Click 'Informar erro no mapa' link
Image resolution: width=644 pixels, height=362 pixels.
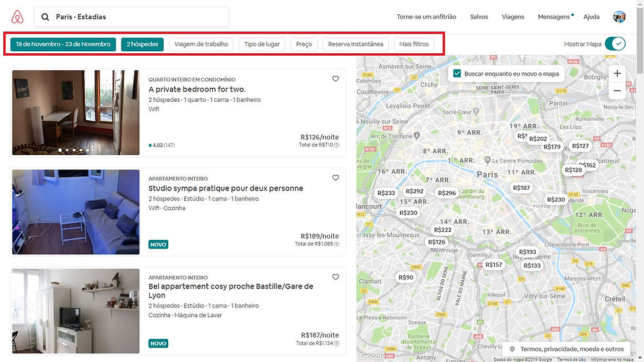(x=612, y=359)
